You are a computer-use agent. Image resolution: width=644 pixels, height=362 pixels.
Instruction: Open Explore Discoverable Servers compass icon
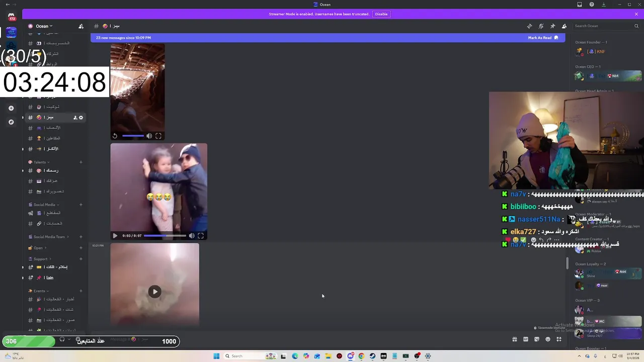(x=11, y=122)
